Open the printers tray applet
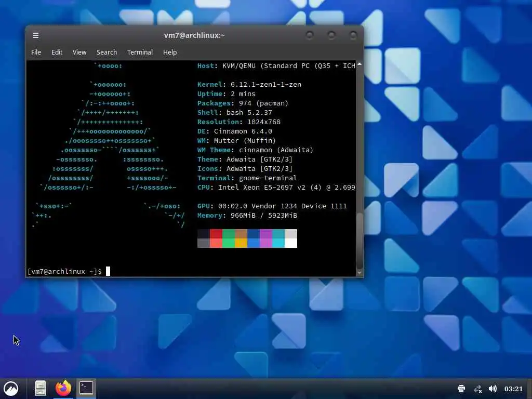 [x=461, y=389]
